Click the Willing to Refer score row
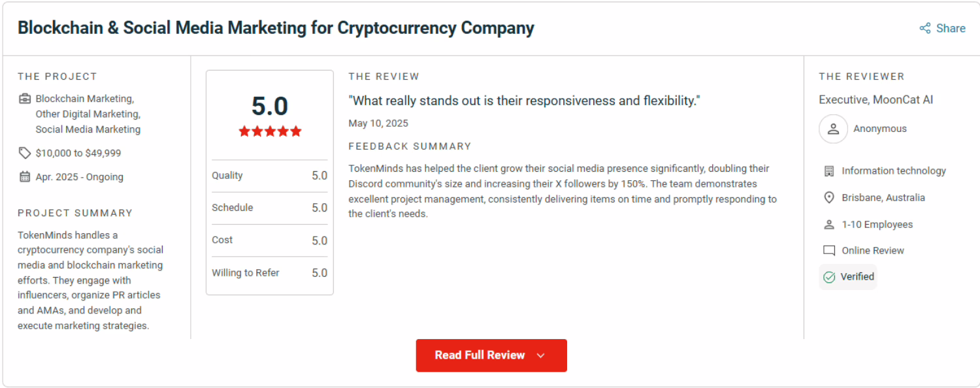980x388 pixels. click(269, 273)
